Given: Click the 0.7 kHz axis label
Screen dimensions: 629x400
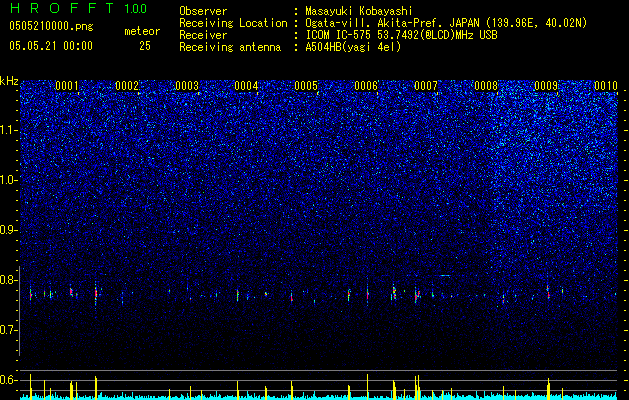Looking at the screenshot, I should tap(9, 330).
